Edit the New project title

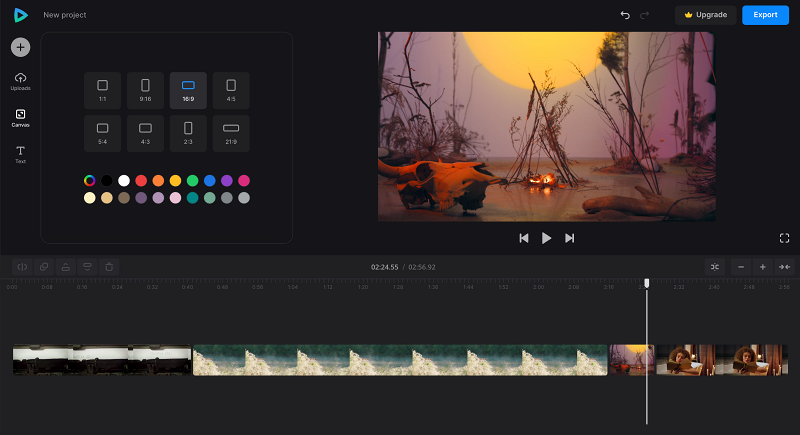65,15
